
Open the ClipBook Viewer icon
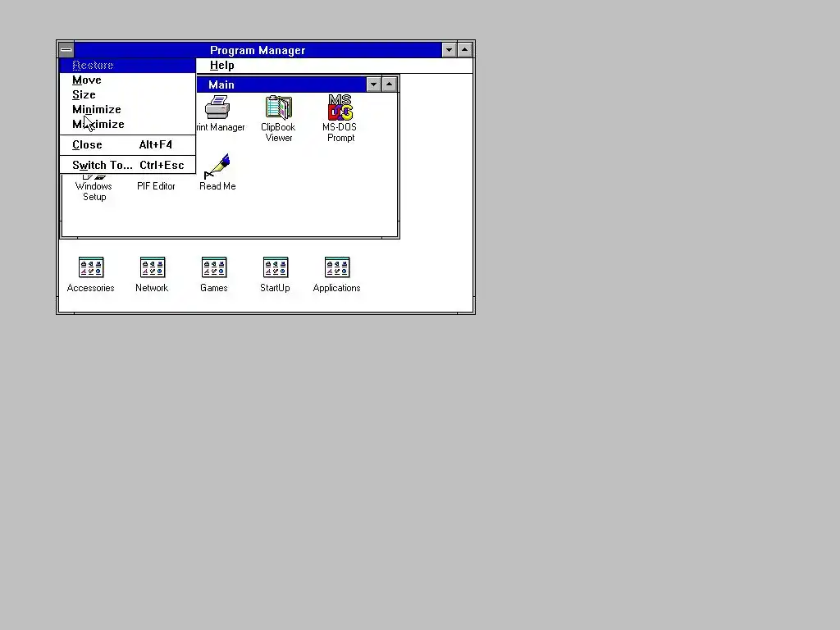(279, 107)
